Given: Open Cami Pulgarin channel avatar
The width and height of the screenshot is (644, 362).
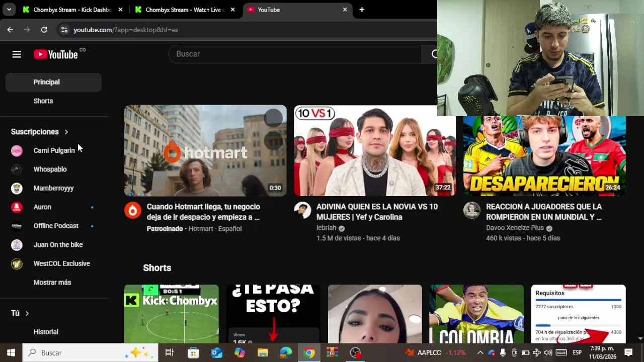Looking at the screenshot, I should point(17,150).
